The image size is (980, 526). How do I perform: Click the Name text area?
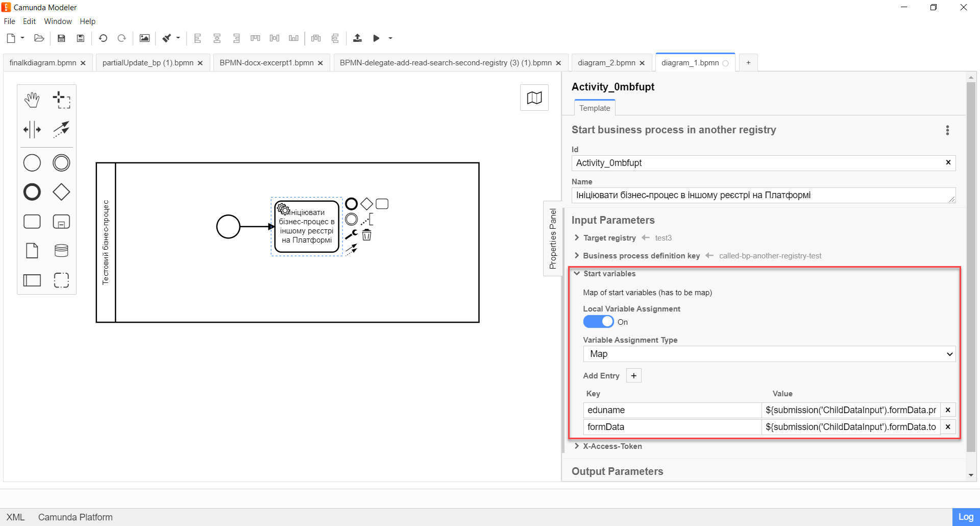[763, 195]
